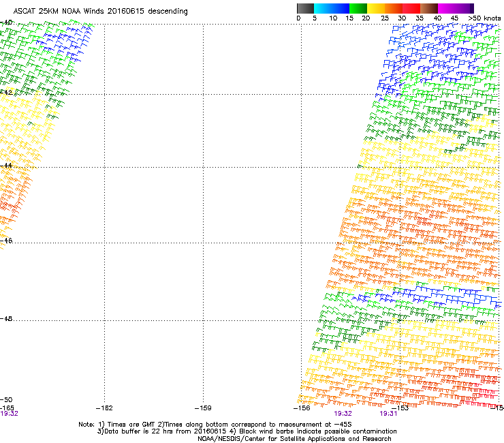The height and width of the screenshot is (443, 504).
Task: Click the cyan-blue 5-15 knots legend segment
Action: point(332,8)
